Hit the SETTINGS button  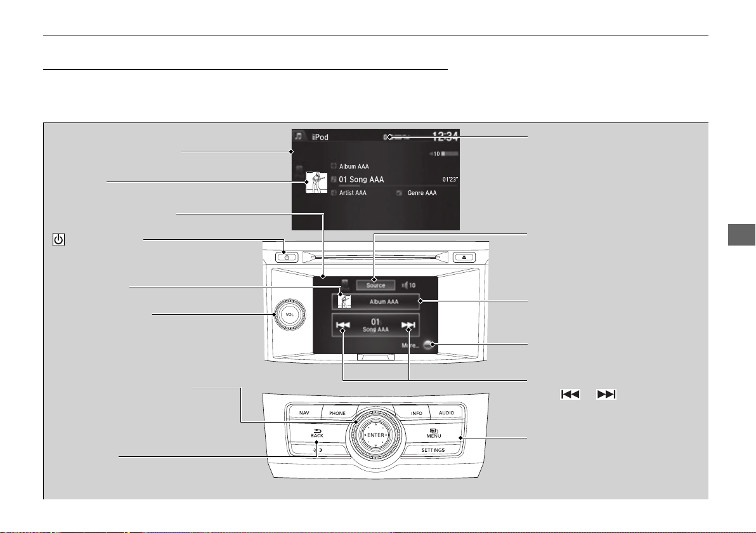[433, 450]
